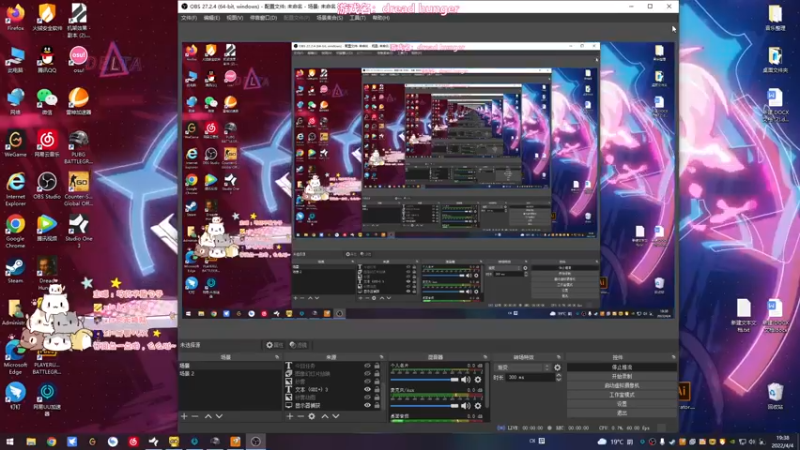Toggle the lock on the 图像幻灯片放映 source
The height and width of the screenshot is (450, 800).
[377, 373]
